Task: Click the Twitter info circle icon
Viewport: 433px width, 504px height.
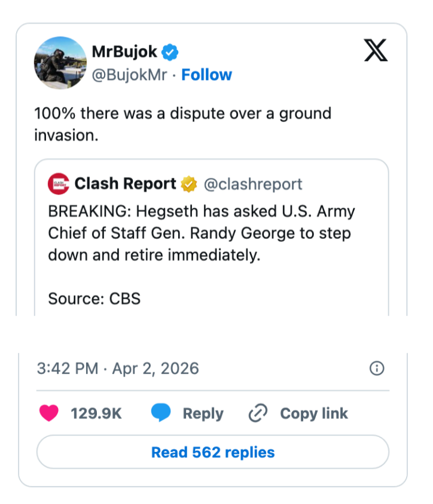Action: pyautogui.click(x=377, y=369)
